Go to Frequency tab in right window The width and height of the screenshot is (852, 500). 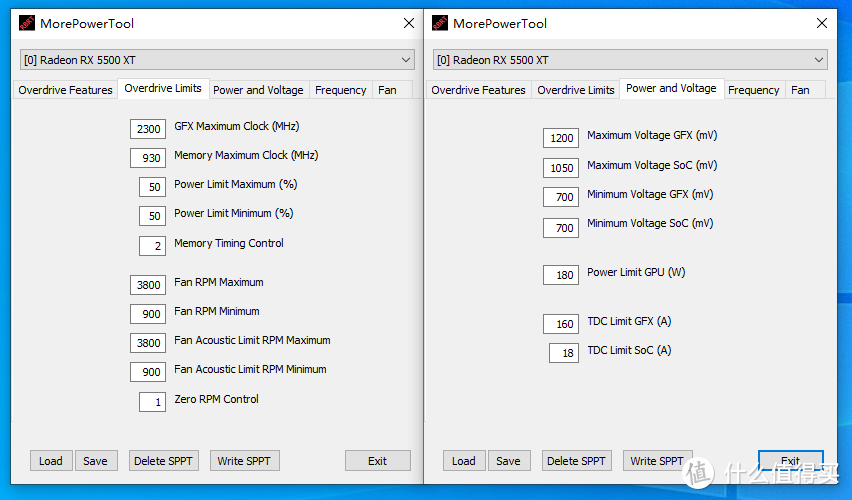pyautogui.click(x=754, y=90)
